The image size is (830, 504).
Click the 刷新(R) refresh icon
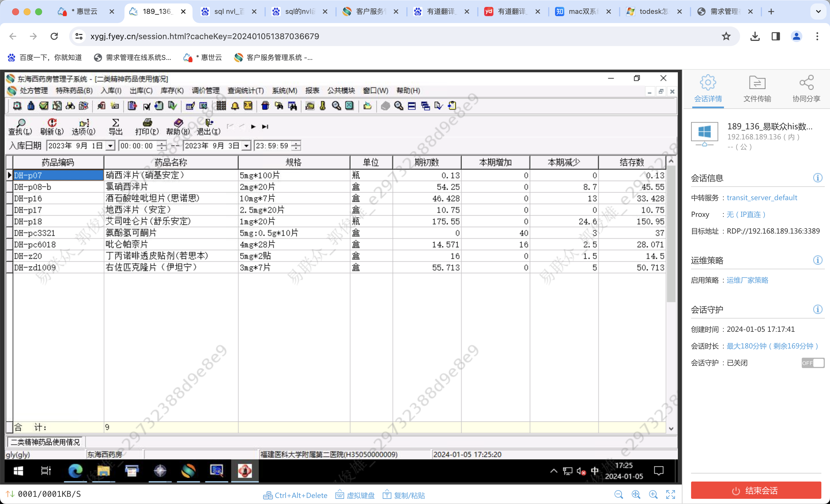(52, 126)
